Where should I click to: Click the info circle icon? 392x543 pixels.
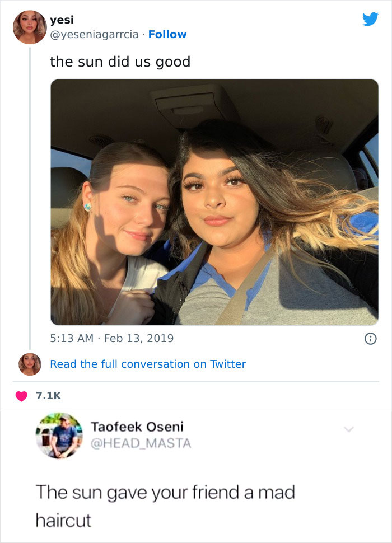tap(370, 339)
